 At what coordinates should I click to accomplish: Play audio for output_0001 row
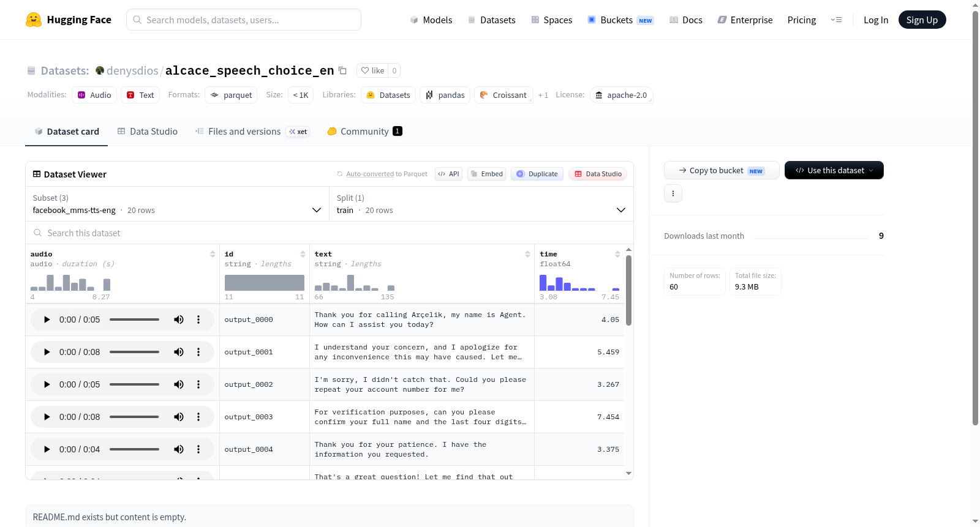coord(47,352)
